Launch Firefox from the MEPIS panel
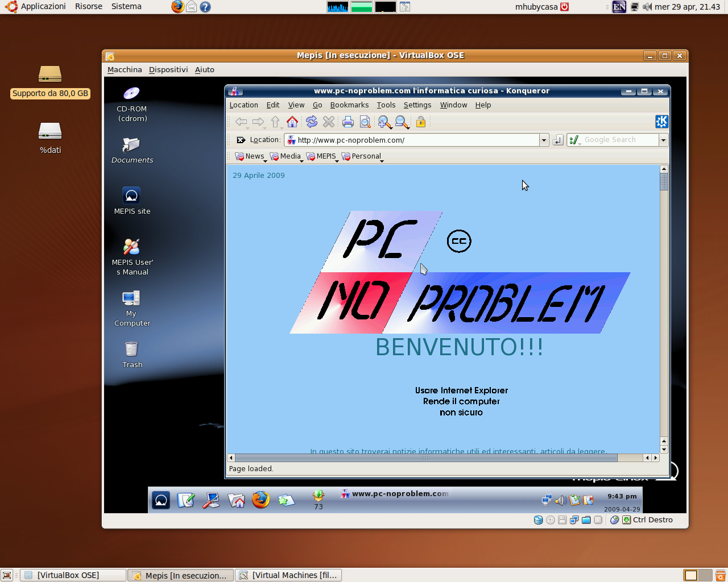The height and width of the screenshot is (582, 728). pos(261,500)
